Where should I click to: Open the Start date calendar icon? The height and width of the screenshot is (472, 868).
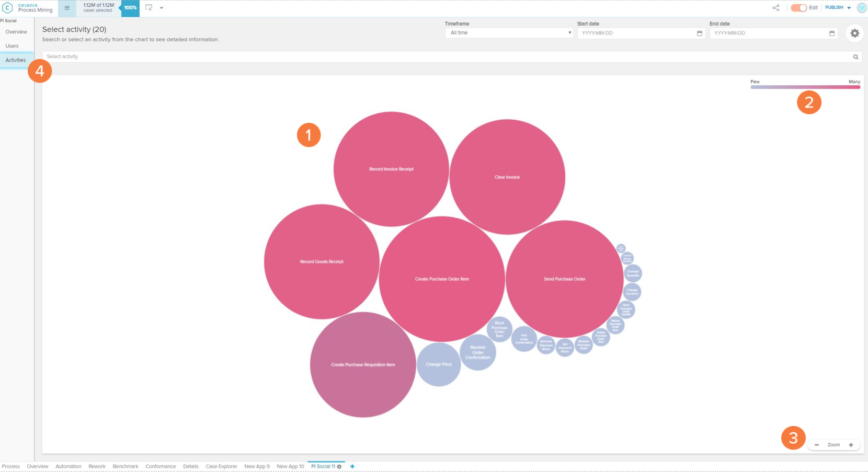(x=700, y=33)
